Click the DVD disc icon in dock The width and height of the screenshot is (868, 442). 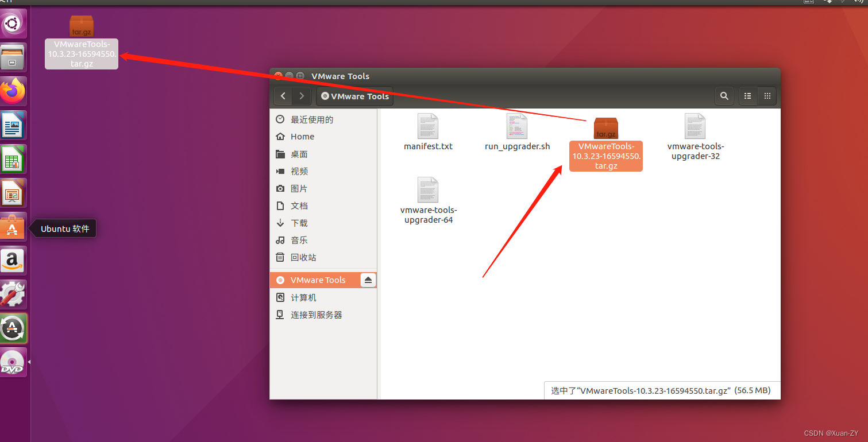tap(13, 362)
